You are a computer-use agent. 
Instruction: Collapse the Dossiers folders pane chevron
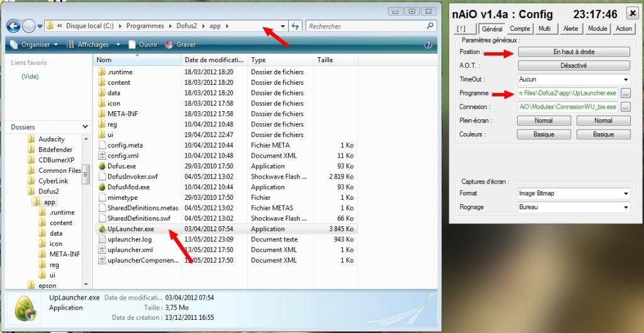click(x=85, y=127)
